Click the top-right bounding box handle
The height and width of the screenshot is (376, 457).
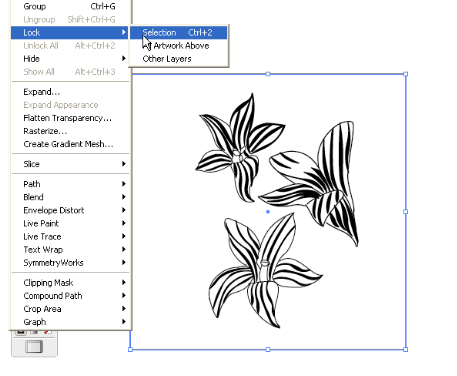pyautogui.click(x=406, y=74)
